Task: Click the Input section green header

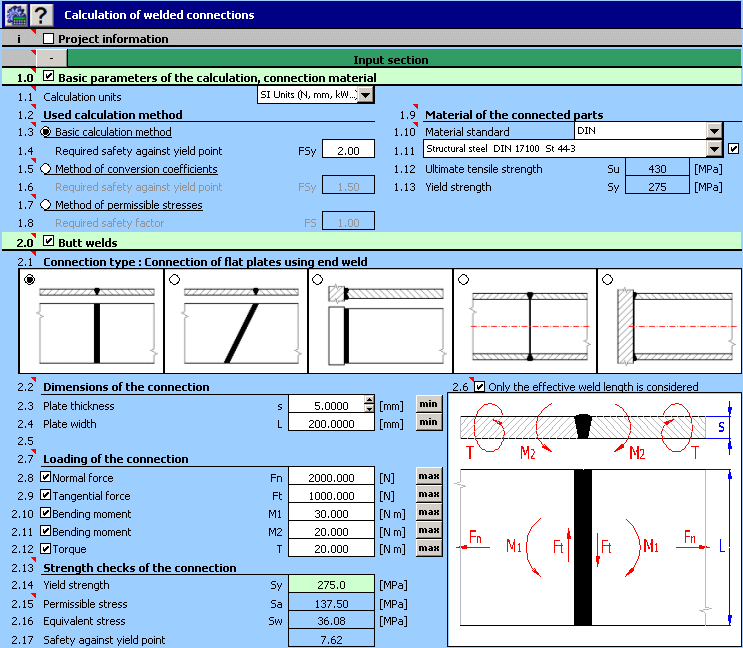Action: coord(404,59)
